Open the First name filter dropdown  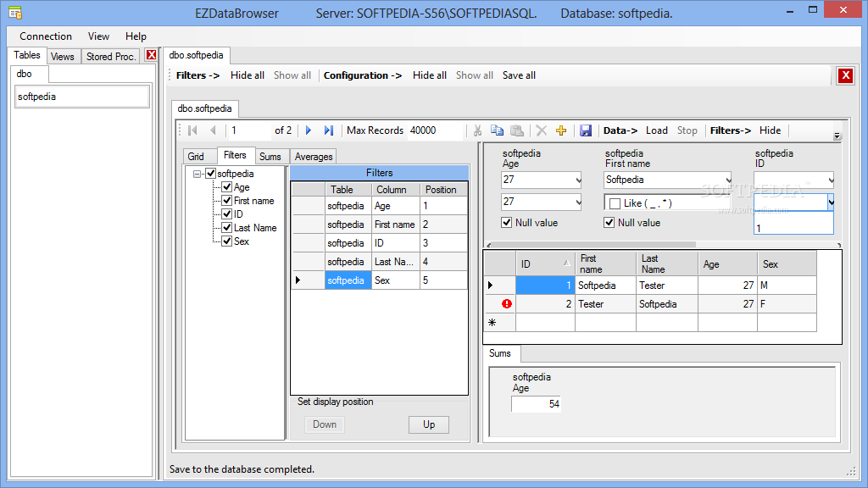pyautogui.click(x=728, y=180)
